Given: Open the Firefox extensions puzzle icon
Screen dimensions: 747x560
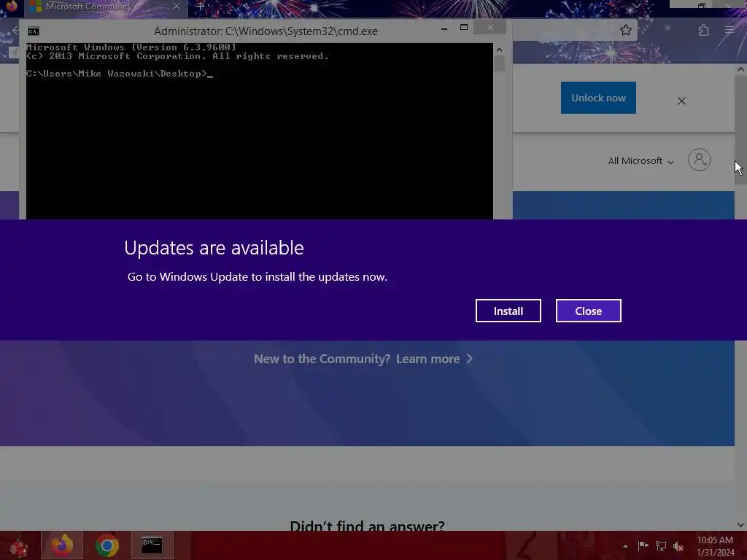Looking at the screenshot, I should coord(703,31).
